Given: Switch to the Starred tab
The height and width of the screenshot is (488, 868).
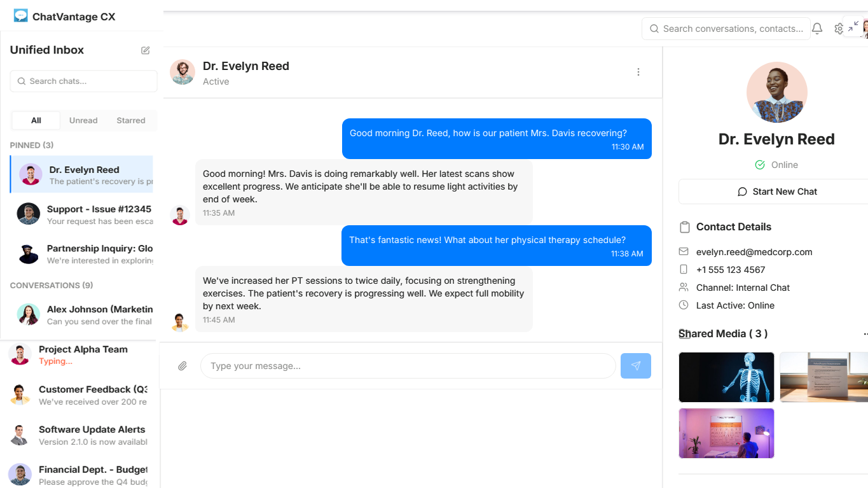Looking at the screenshot, I should [x=131, y=120].
